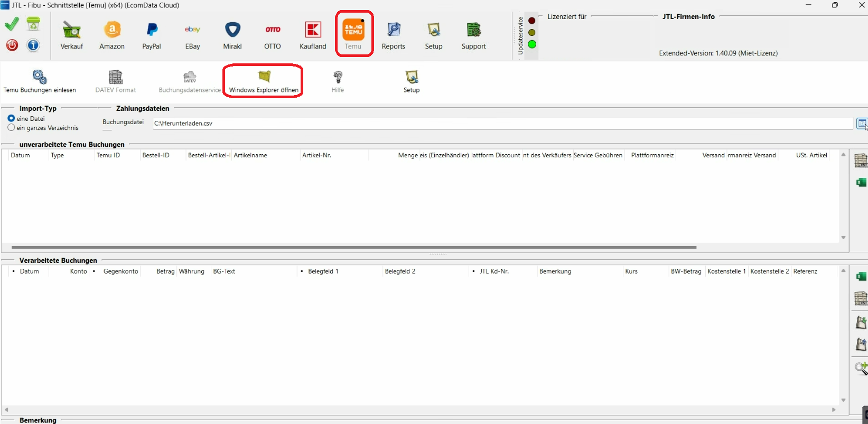
Task: Select 'ein ganzes Verzeichnis' option
Action: [x=11, y=128]
